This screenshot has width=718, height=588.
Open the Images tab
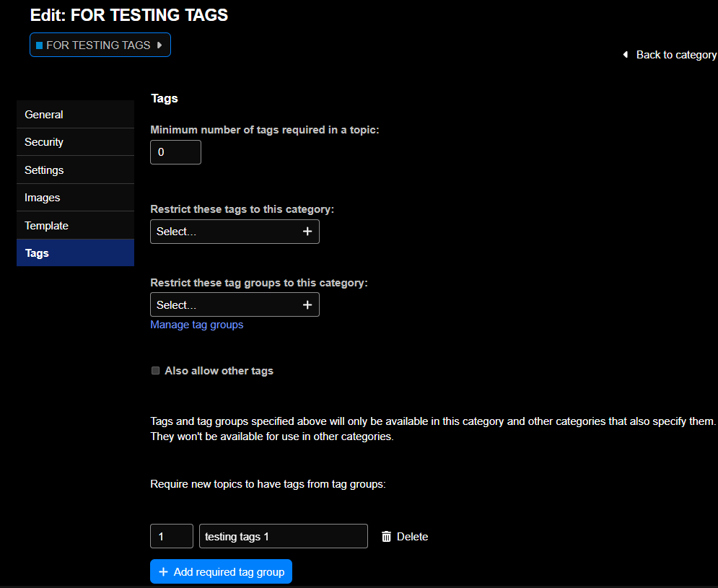click(x=76, y=198)
